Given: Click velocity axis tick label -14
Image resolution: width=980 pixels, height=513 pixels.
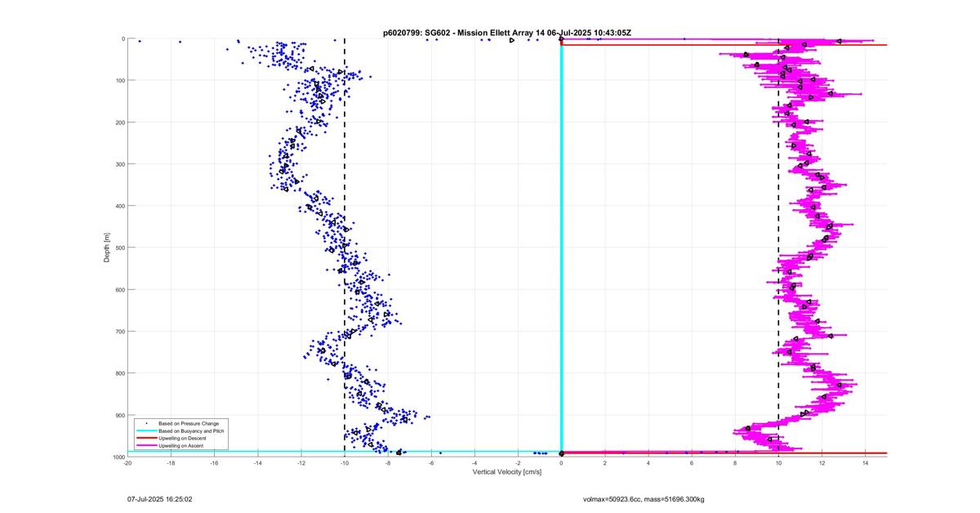Looking at the screenshot, I should 257,463.
